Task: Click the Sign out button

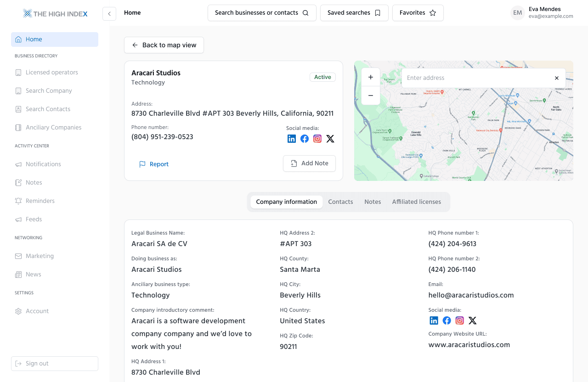Action: tap(55, 364)
